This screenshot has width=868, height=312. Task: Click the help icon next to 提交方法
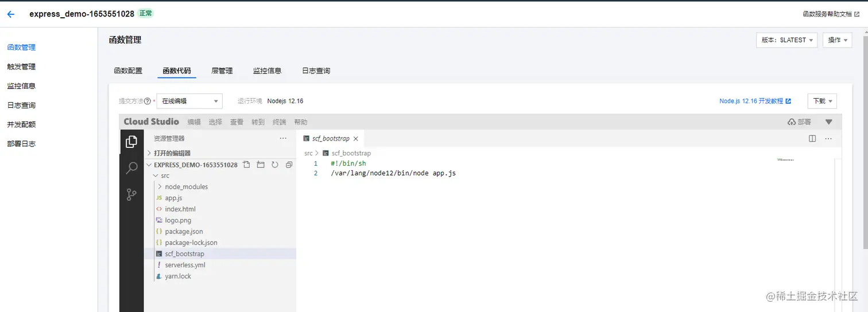pos(148,101)
